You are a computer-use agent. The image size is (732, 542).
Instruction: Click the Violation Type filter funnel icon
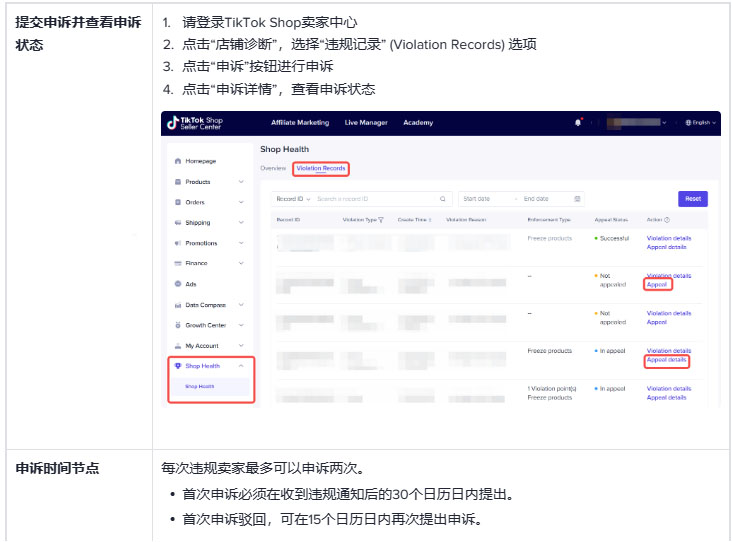click(x=381, y=220)
